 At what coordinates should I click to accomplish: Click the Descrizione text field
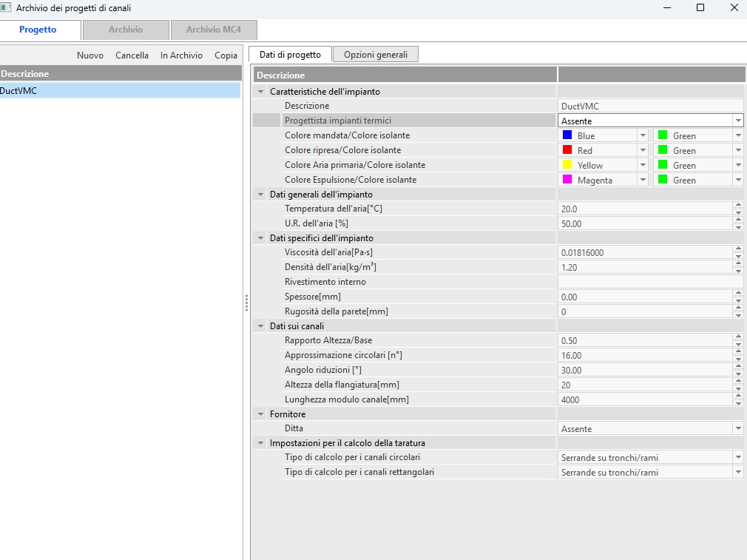tap(649, 106)
